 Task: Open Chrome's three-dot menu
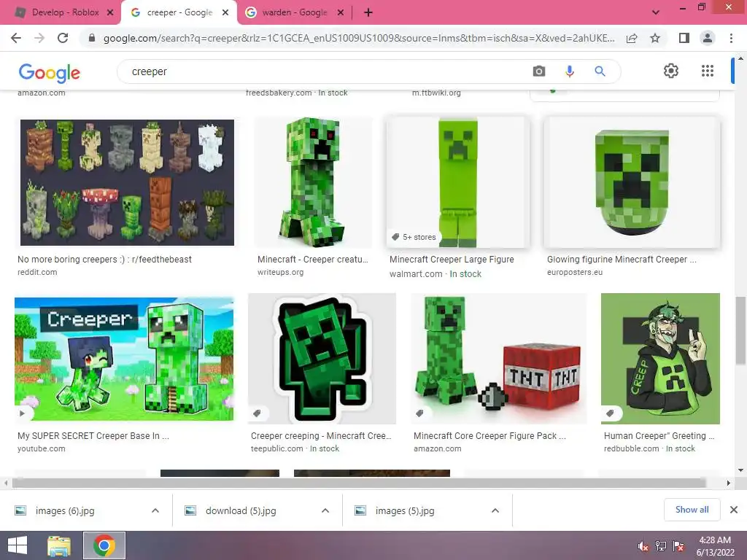point(731,38)
